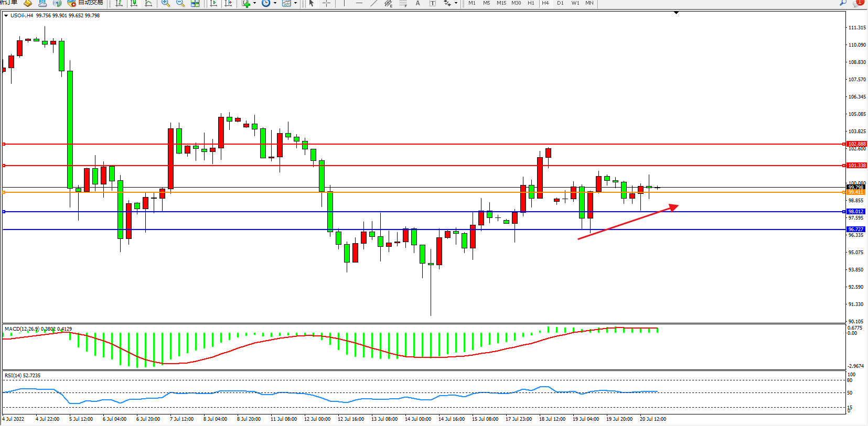Open the search magnifier at top right

click(843, 3)
